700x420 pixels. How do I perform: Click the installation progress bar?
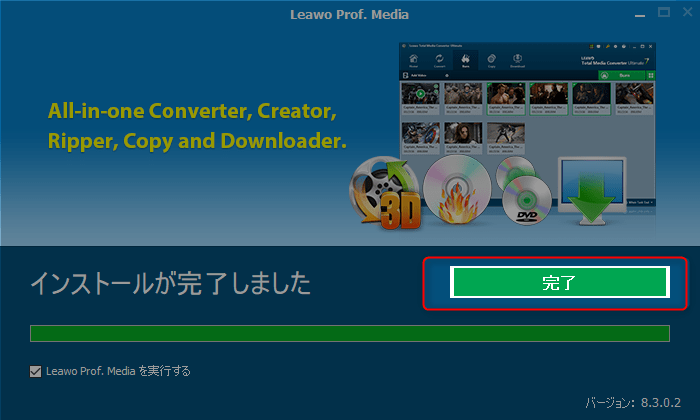[x=350, y=333]
